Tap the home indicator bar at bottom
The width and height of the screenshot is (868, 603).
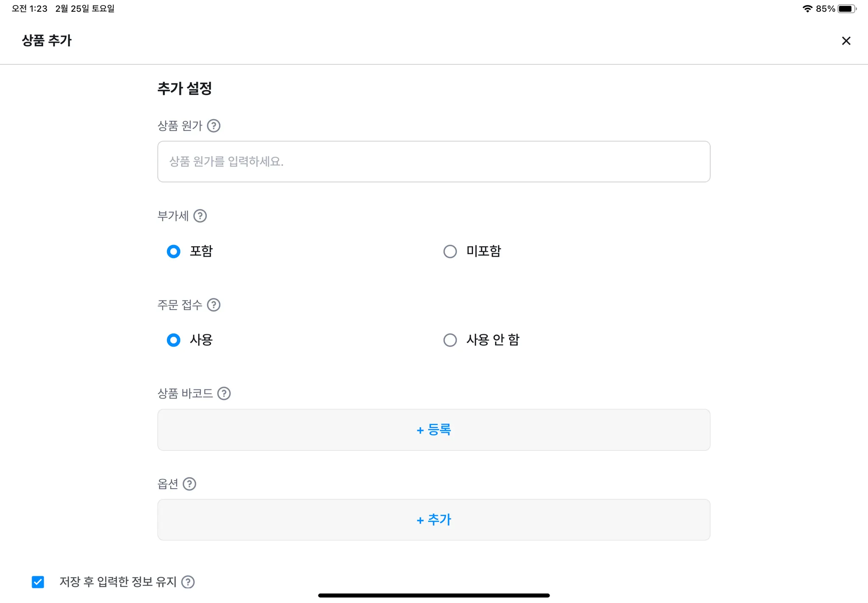(434, 595)
